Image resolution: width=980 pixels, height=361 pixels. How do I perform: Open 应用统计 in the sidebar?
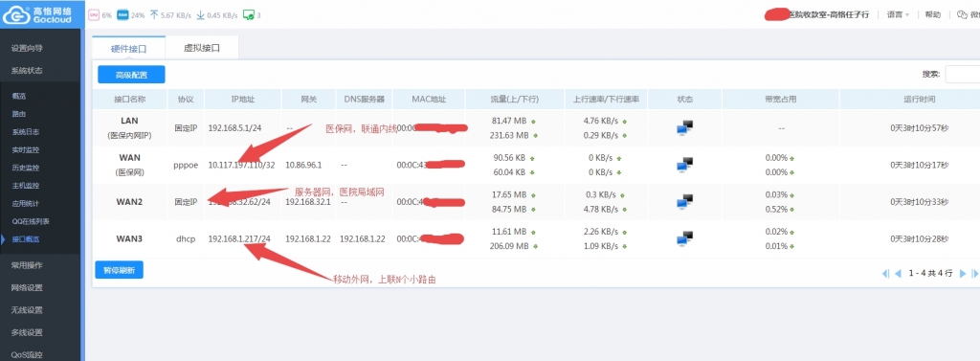[x=26, y=203]
